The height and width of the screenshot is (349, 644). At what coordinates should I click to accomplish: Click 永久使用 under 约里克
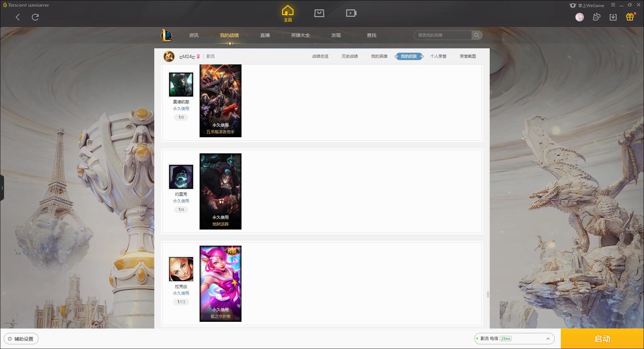coord(181,201)
